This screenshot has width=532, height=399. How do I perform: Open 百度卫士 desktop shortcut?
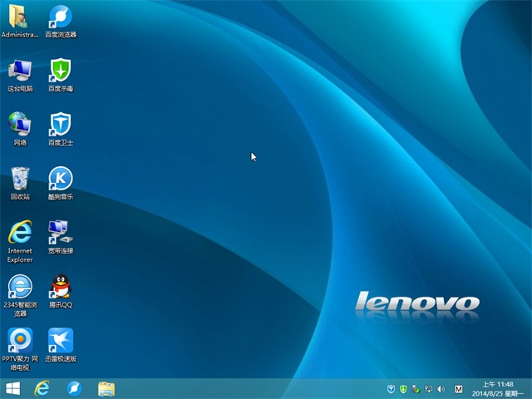pyautogui.click(x=60, y=124)
